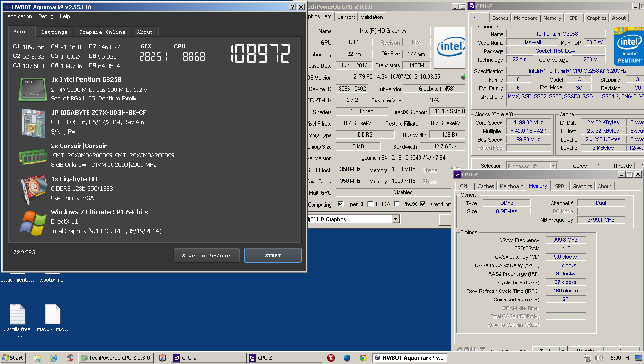
Task: Switch to the TechPowerUp GPU-Z taskbar button
Action: coord(116,358)
